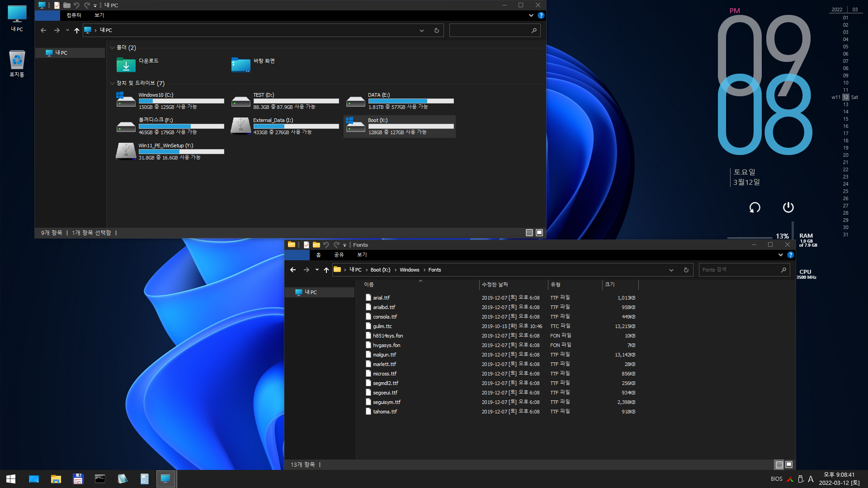Viewport: 868px width, 488px height.
Task: Go up one level in Fonts window
Action: pos(326,270)
